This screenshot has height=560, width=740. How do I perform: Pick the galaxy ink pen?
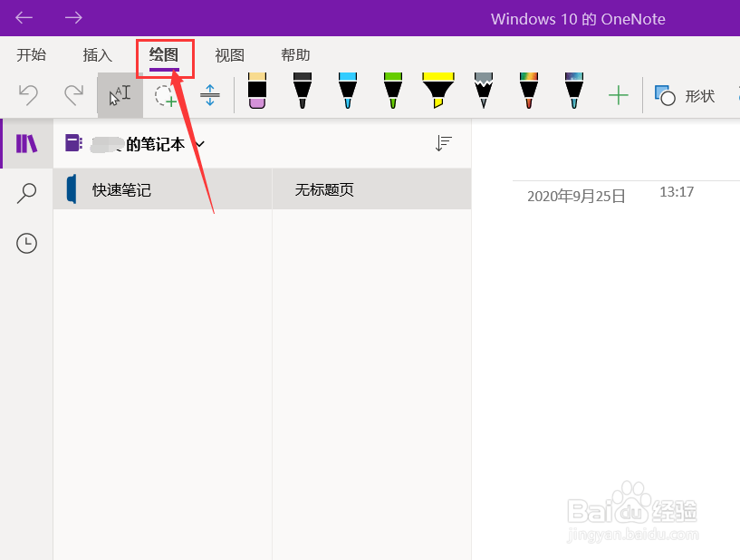pyautogui.click(x=574, y=91)
